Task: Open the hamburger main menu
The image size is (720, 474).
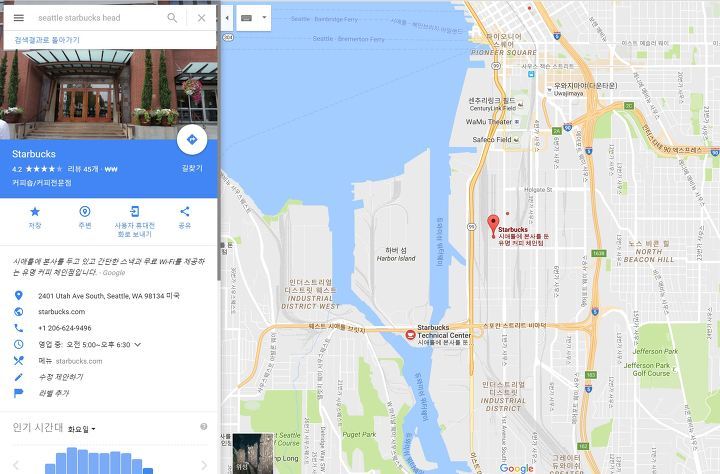Action: coord(19,18)
